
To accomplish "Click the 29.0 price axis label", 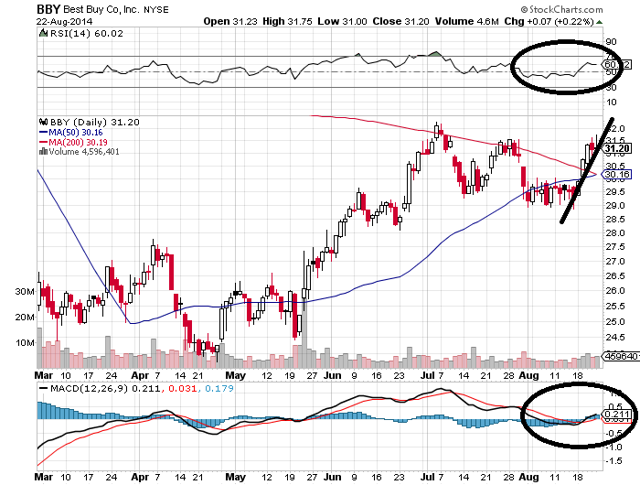I will click(x=615, y=205).
